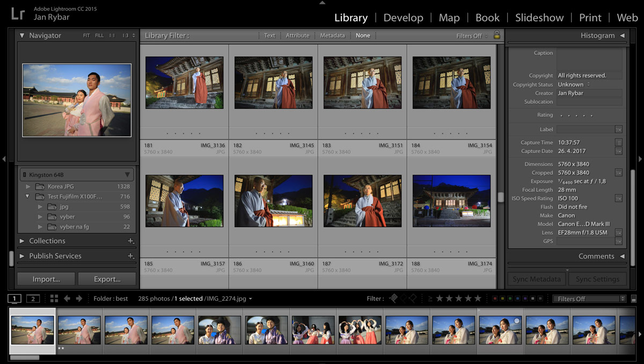Screen dimensions: 644x364
Task: Go back with the left arrow icon
Action: click(x=67, y=299)
